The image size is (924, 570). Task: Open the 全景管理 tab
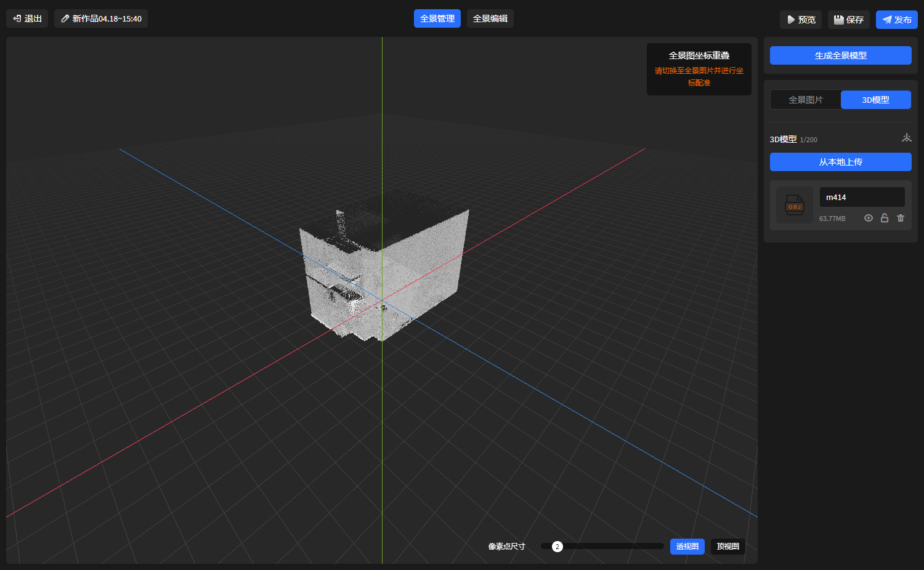(437, 18)
